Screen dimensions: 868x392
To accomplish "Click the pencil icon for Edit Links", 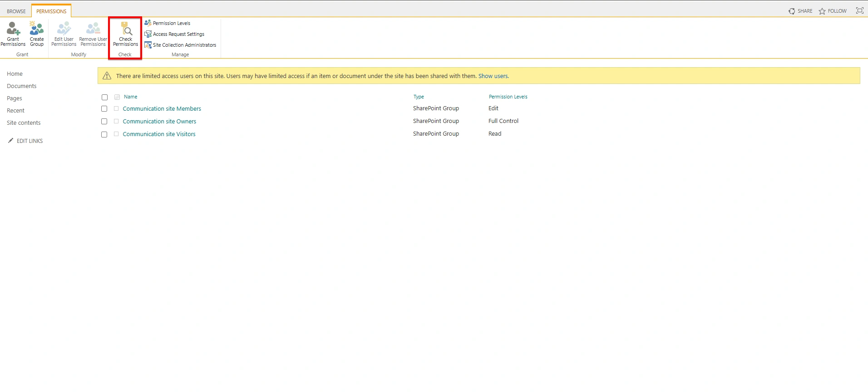I will pyautogui.click(x=10, y=141).
